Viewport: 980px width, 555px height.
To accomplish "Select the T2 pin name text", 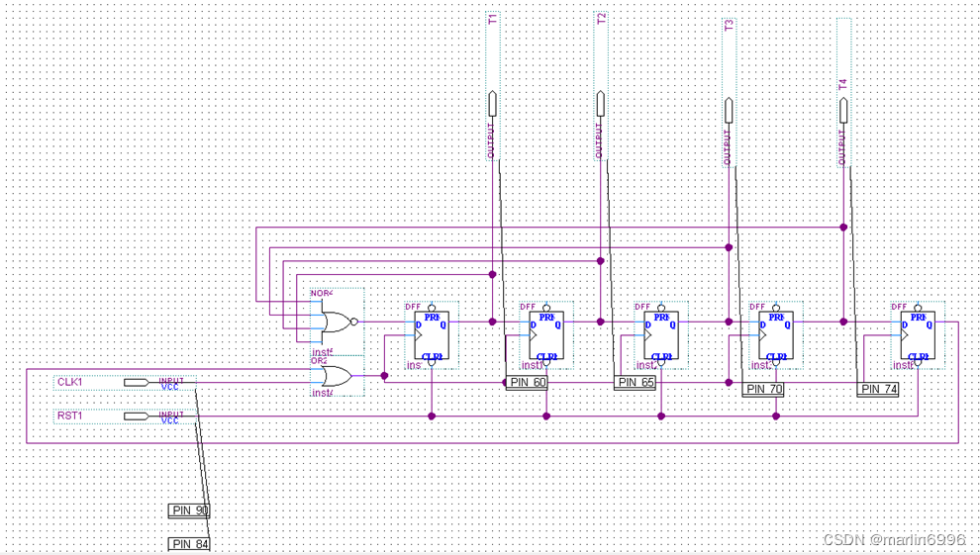I will [x=601, y=19].
